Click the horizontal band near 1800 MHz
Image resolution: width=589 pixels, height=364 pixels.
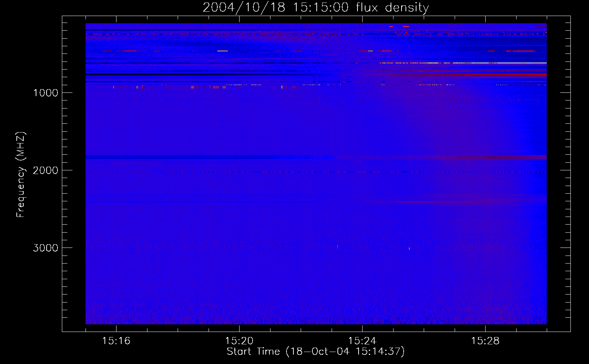316,157
